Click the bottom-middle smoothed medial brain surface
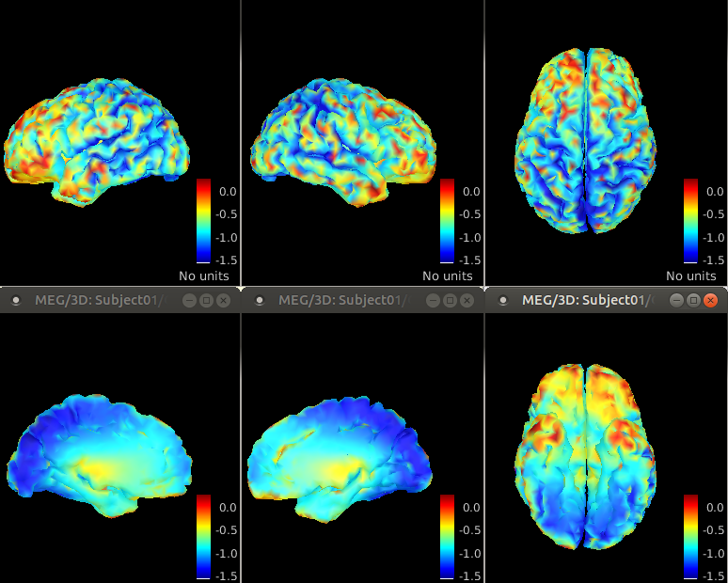 [340, 460]
